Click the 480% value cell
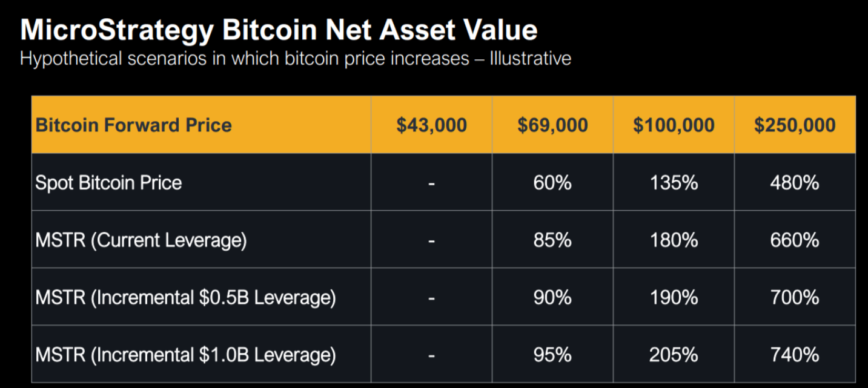Viewport: 868px width, 388px height. pyautogui.click(x=795, y=183)
